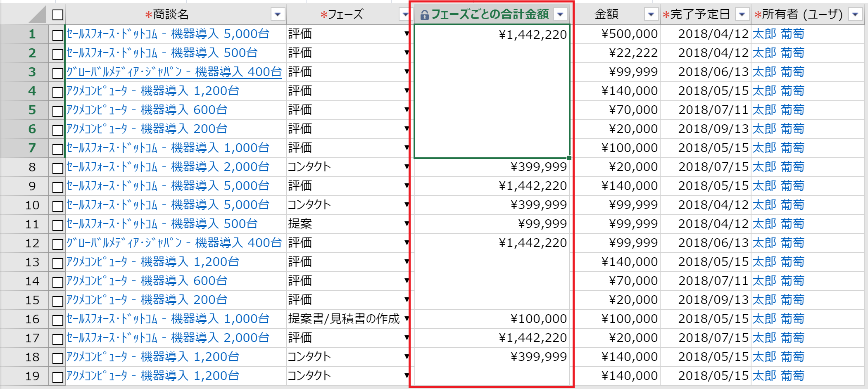Click the lock icon in フェーズごとの合計金額 header
This screenshot has width=868, height=389.
coord(424,15)
